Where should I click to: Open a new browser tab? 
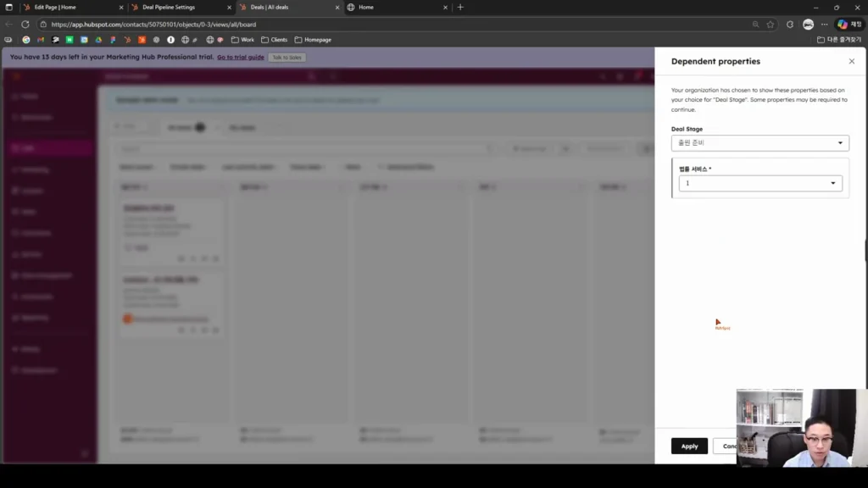460,7
